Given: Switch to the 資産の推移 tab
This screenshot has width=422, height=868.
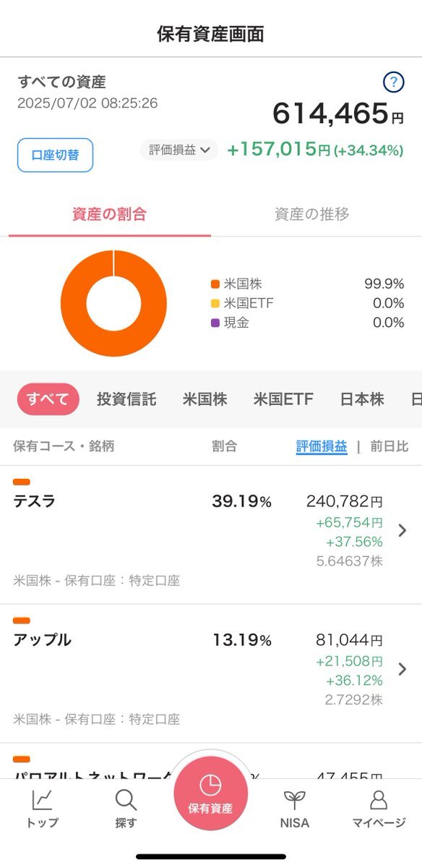Looking at the screenshot, I should coord(312,214).
